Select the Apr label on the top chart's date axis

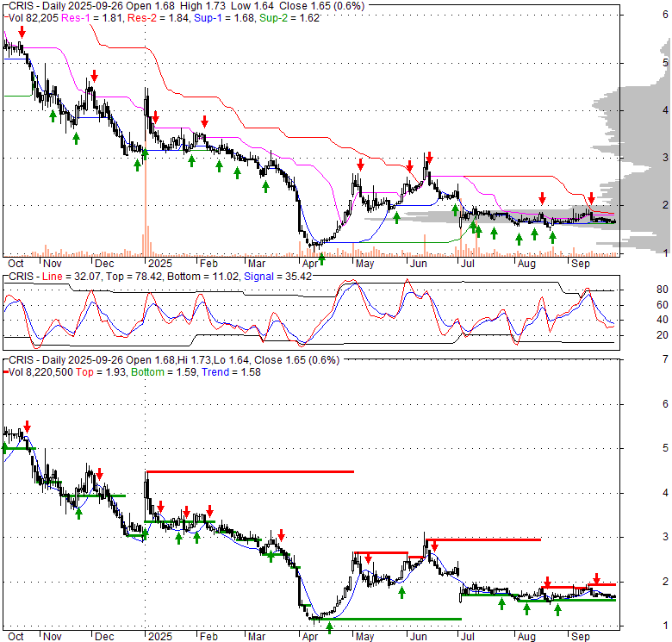pyautogui.click(x=310, y=263)
